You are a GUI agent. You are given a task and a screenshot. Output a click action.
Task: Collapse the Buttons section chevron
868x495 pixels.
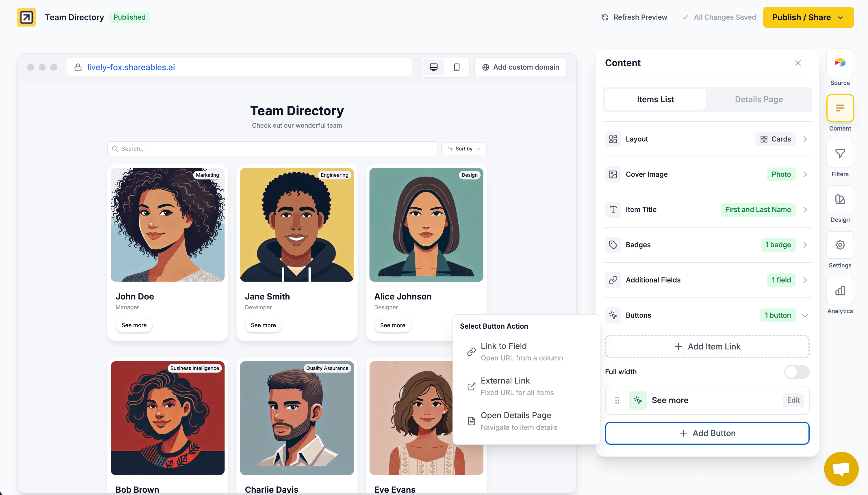coord(805,315)
